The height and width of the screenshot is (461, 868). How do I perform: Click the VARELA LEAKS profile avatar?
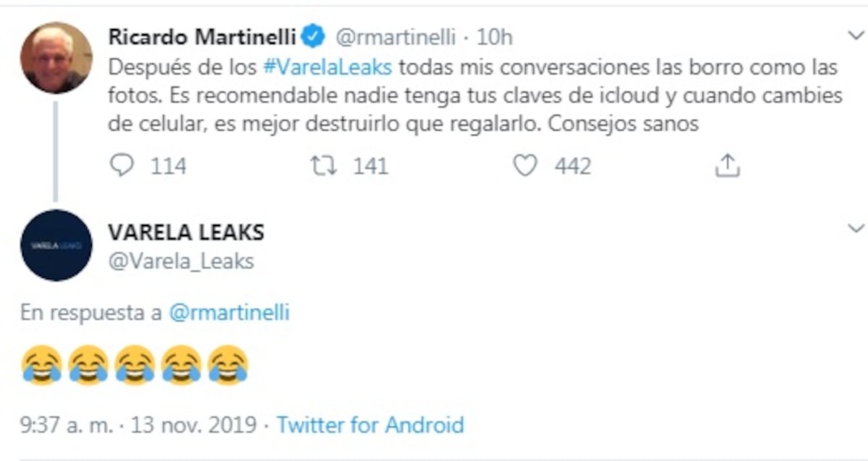(x=56, y=246)
